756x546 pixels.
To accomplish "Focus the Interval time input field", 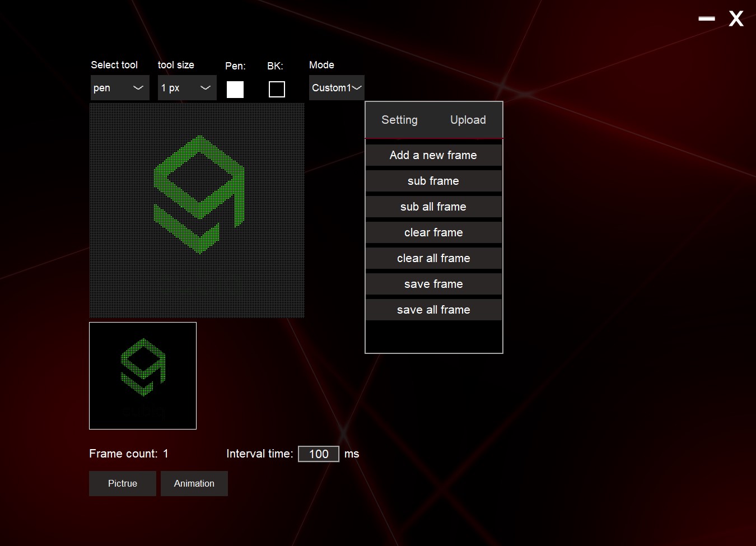I will [319, 454].
